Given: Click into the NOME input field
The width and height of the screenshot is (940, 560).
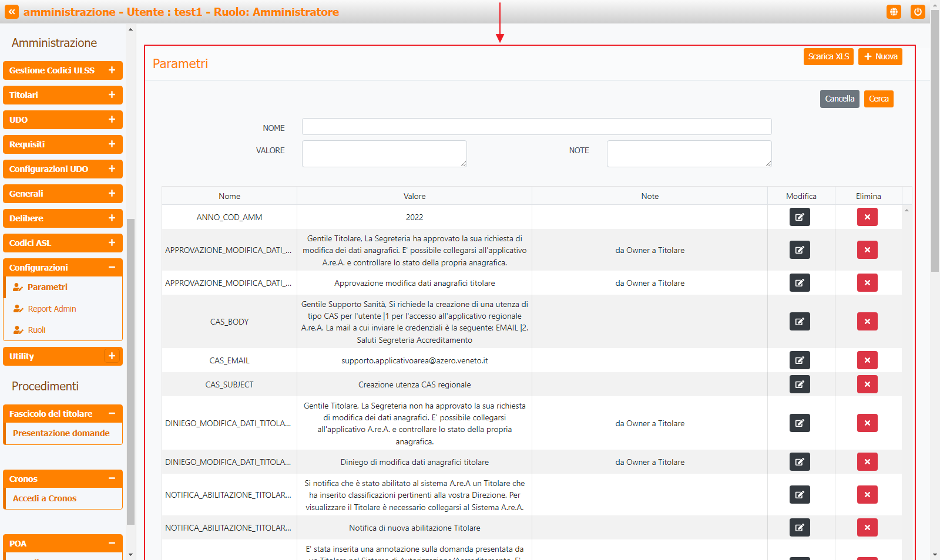Looking at the screenshot, I should point(536,127).
